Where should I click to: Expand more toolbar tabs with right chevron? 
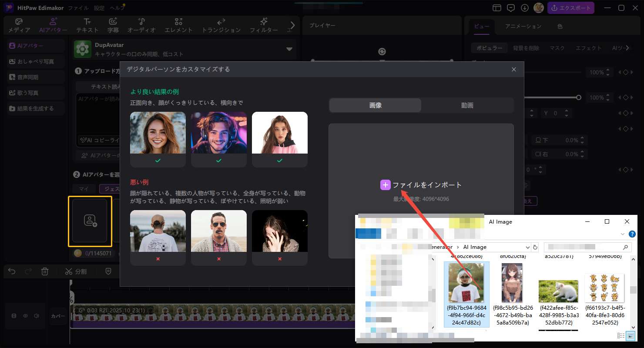pyautogui.click(x=292, y=25)
